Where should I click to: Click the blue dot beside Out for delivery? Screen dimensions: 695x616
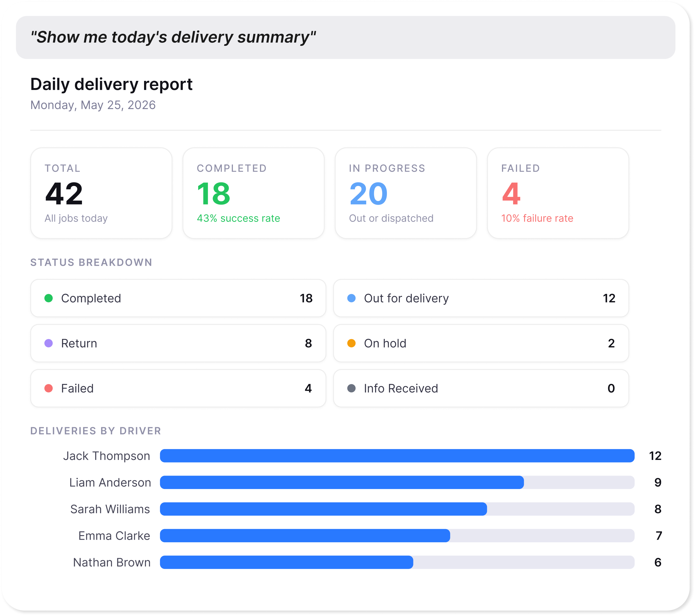tap(351, 298)
